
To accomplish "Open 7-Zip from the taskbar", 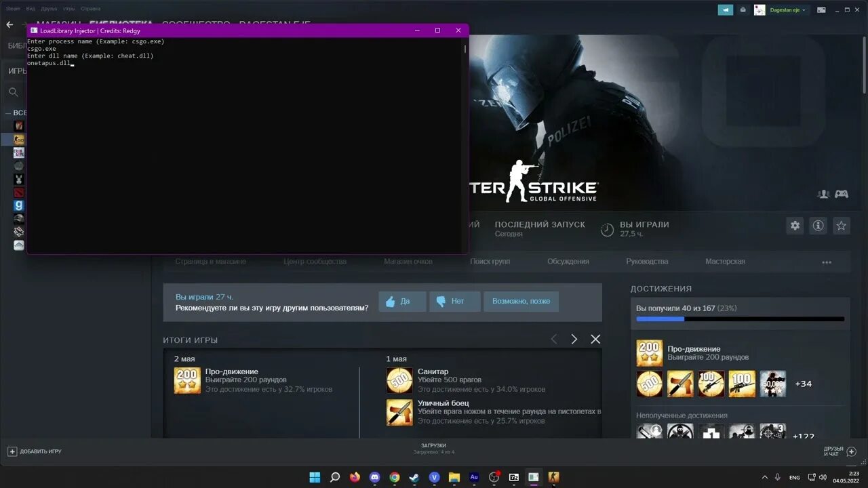I will point(514,477).
